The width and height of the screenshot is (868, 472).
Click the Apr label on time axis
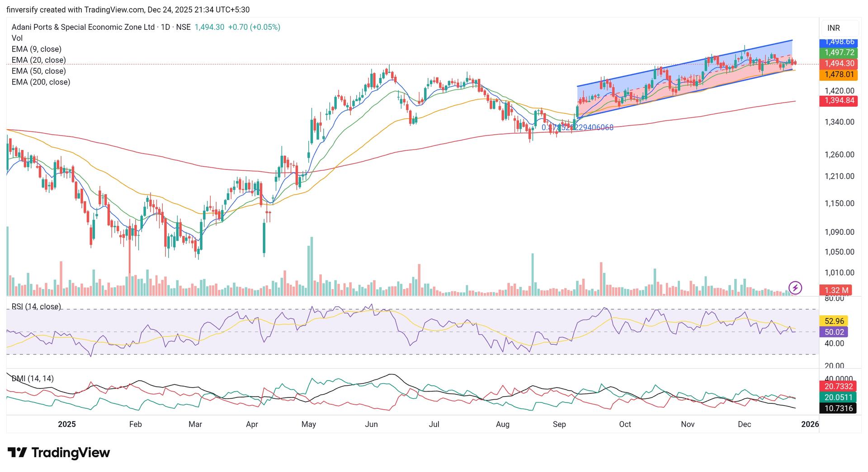click(x=252, y=424)
